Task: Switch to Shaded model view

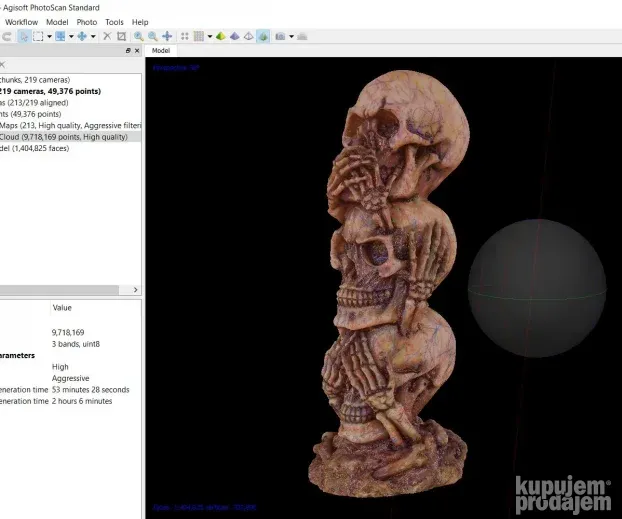Action: 221,37
